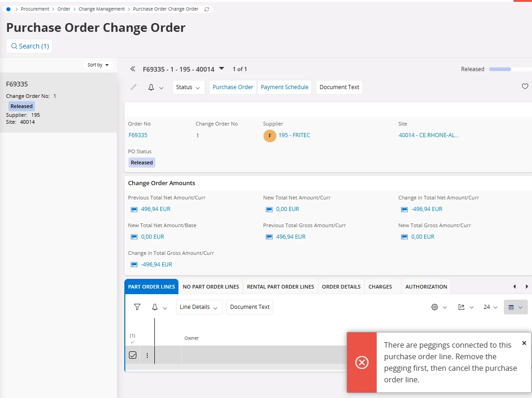The width and height of the screenshot is (532, 398).
Task: Click currency icon of New Total Gross Amount
Action: click(x=404, y=237)
